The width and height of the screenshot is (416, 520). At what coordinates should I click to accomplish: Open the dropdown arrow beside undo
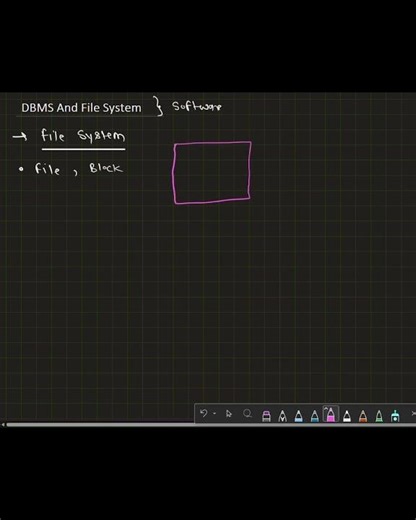click(x=214, y=414)
